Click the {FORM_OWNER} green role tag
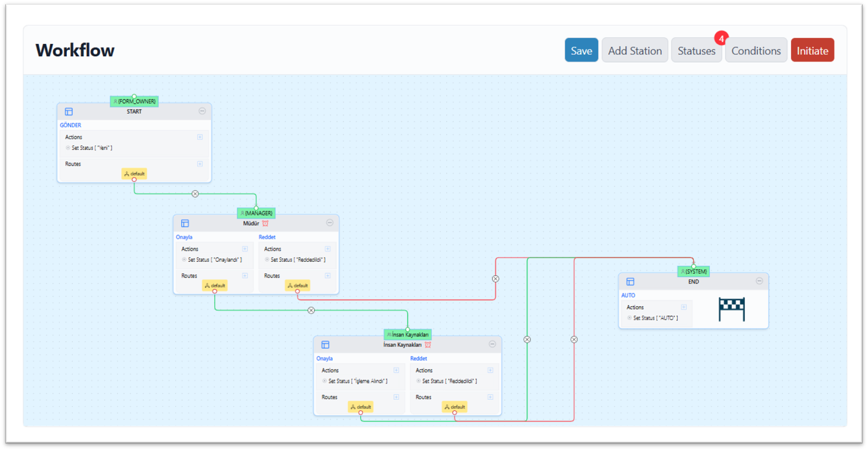The width and height of the screenshot is (868, 450). pos(134,101)
